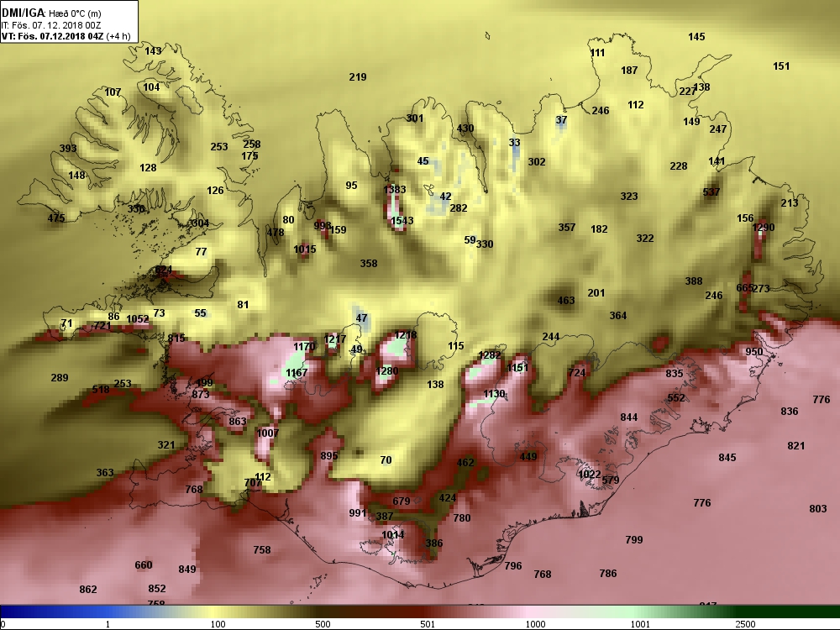This screenshot has width=840, height=630.
Task: Select the 1001 legend label
Action: [640, 624]
